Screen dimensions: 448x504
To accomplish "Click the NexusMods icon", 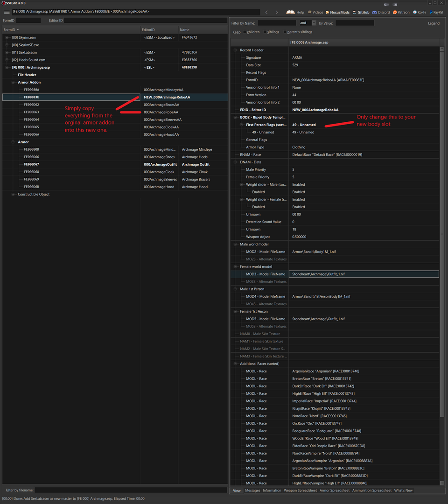I will [327, 12].
